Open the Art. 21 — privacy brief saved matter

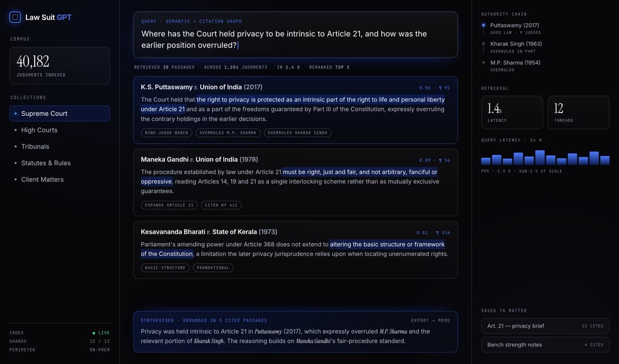click(x=545, y=326)
